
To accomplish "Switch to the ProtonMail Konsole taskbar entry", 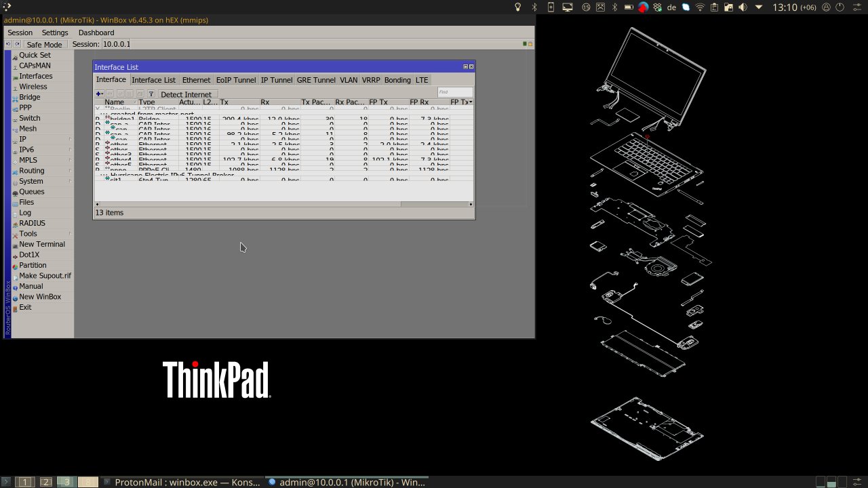I will click(183, 482).
